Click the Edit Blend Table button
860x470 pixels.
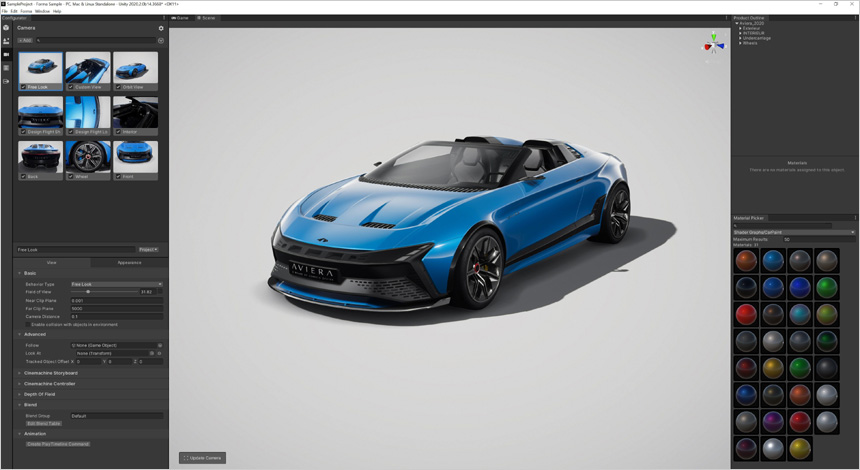pos(44,423)
